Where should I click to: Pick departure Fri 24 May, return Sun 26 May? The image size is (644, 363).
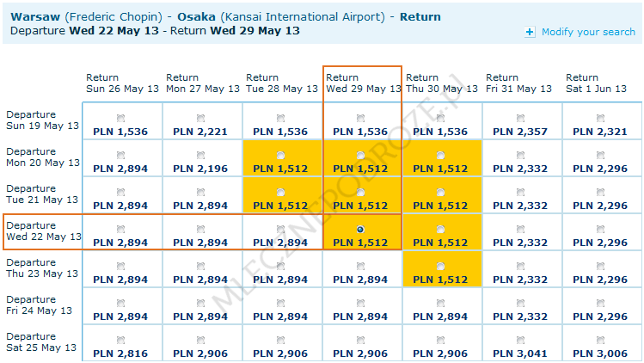120,303
